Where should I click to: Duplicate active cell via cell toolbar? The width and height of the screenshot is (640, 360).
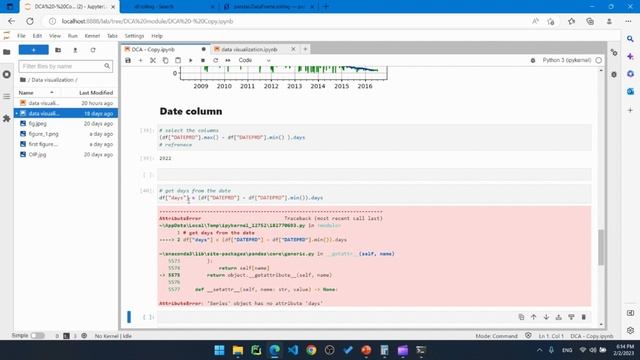coord(521,317)
